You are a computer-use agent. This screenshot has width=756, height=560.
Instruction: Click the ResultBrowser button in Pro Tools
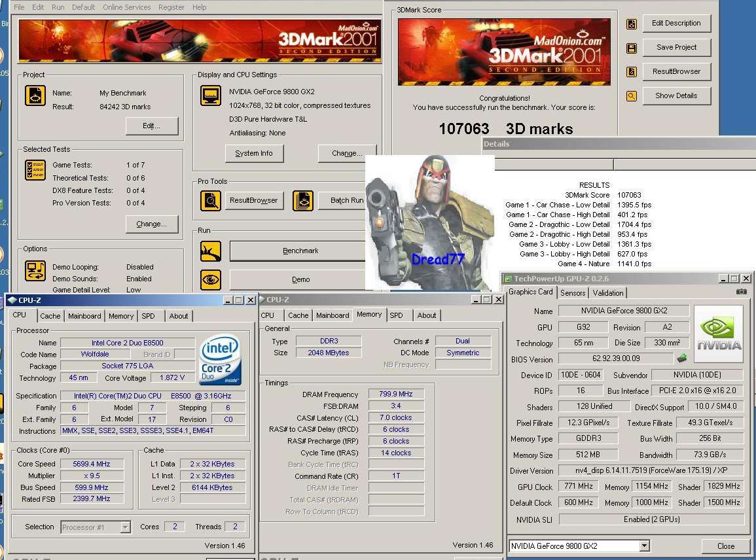click(x=254, y=200)
